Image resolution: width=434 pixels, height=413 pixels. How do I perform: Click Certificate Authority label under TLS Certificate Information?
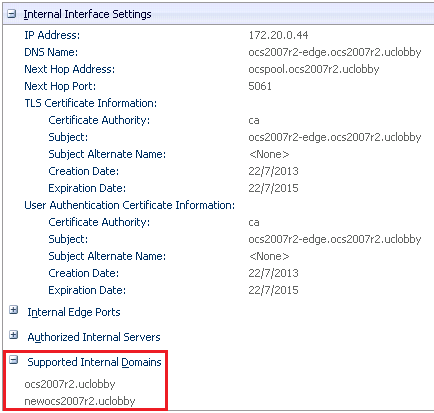pos(99,120)
